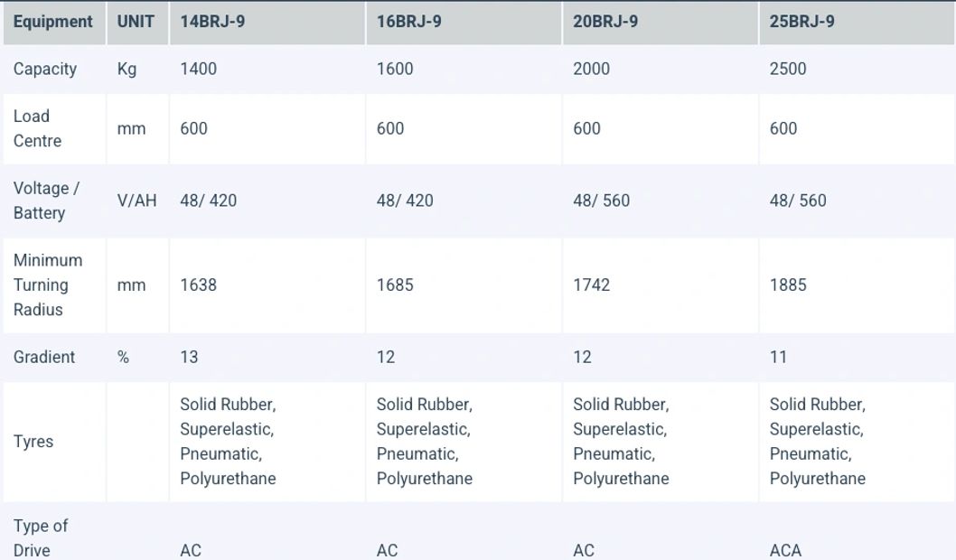Select the Minimum Turning Radius label
This screenshot has height=560, width=956.
[48, 285]
